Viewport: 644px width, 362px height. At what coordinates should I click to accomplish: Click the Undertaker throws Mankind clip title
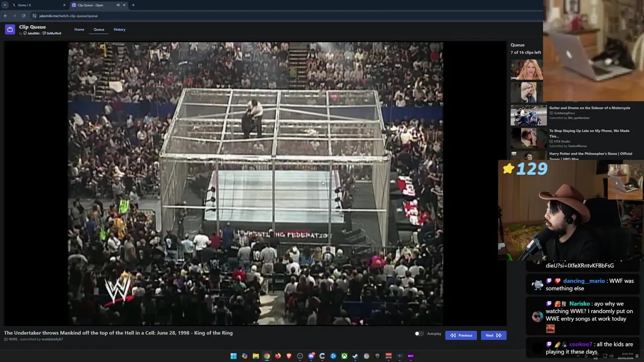tap(118, 333)
